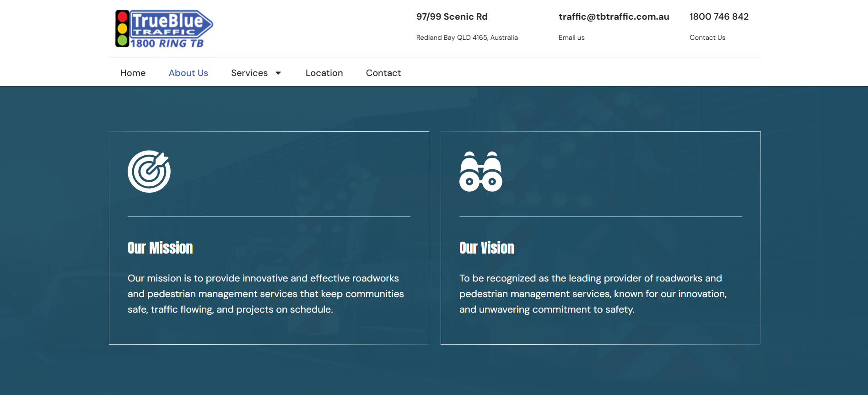Image resolution: width=868 pixels, height=395 pixels.
Task: Go to the Home page
Action: coord(133,73)
